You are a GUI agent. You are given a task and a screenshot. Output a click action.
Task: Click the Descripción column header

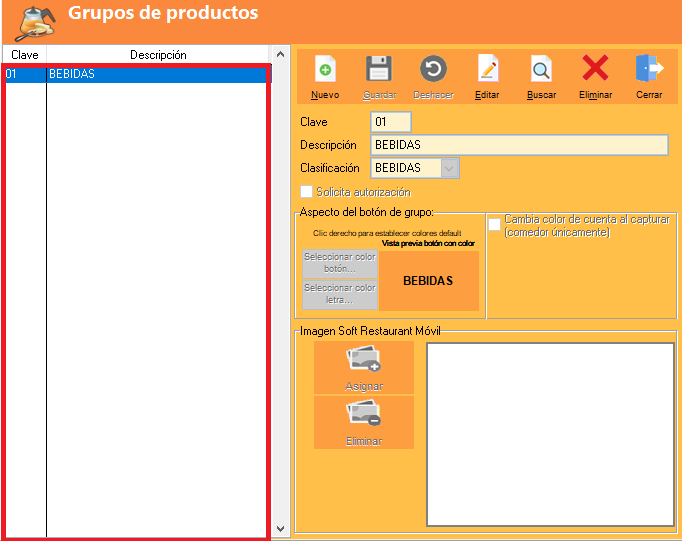pyautogui.click(x=158, y=55)
